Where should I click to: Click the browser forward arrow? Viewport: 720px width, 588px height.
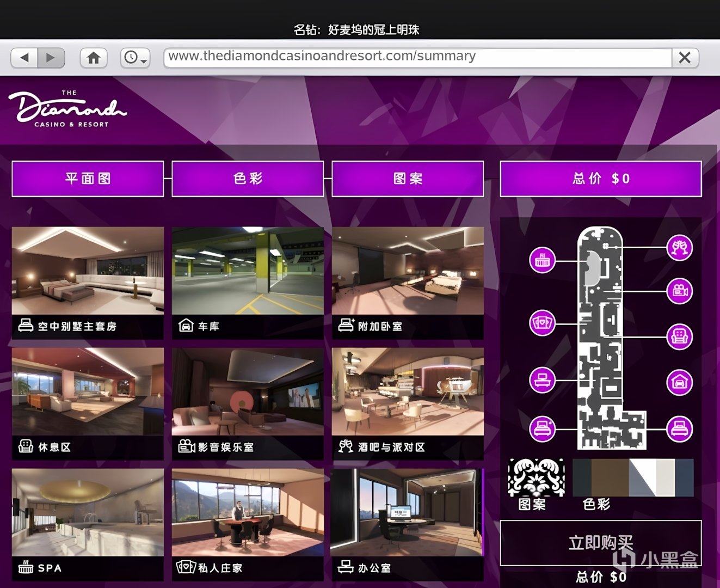pyautogui.click(x=51, y=57)
